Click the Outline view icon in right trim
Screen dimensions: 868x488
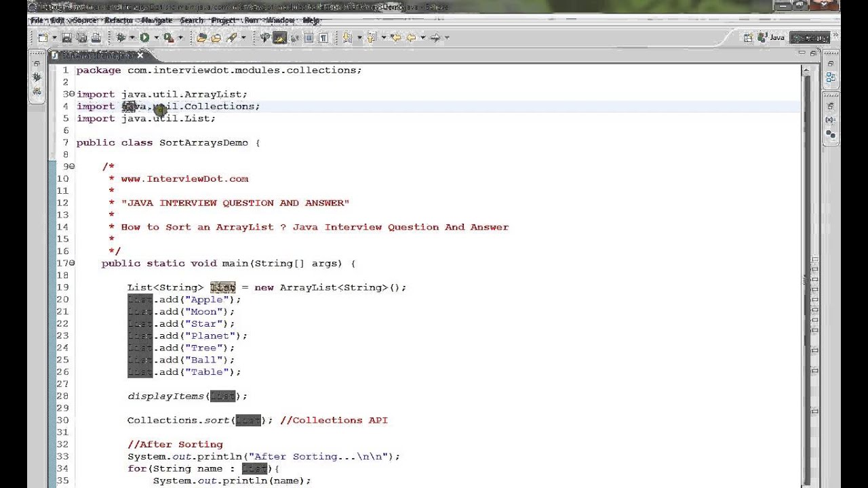click(831, 77)
